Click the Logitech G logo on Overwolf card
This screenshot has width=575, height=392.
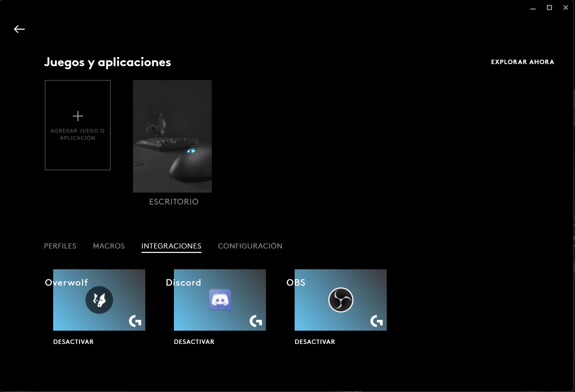tap(135, 321)
